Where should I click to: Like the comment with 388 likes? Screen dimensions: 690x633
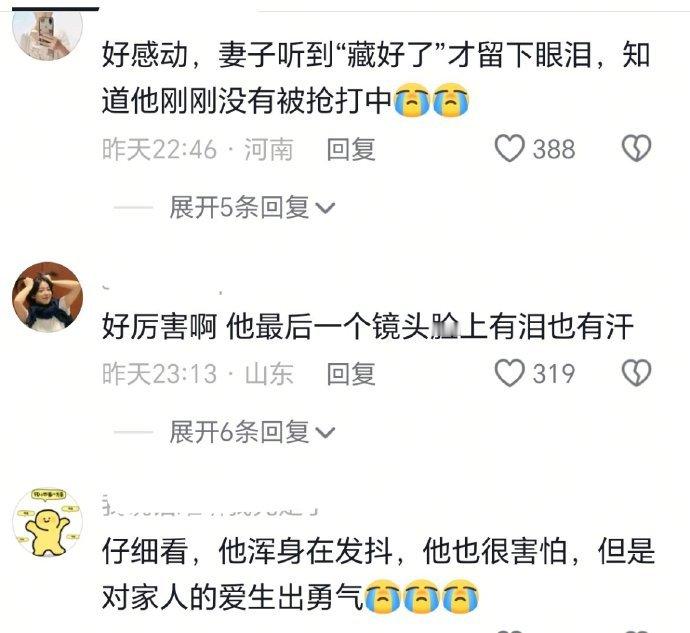(510, 148)
